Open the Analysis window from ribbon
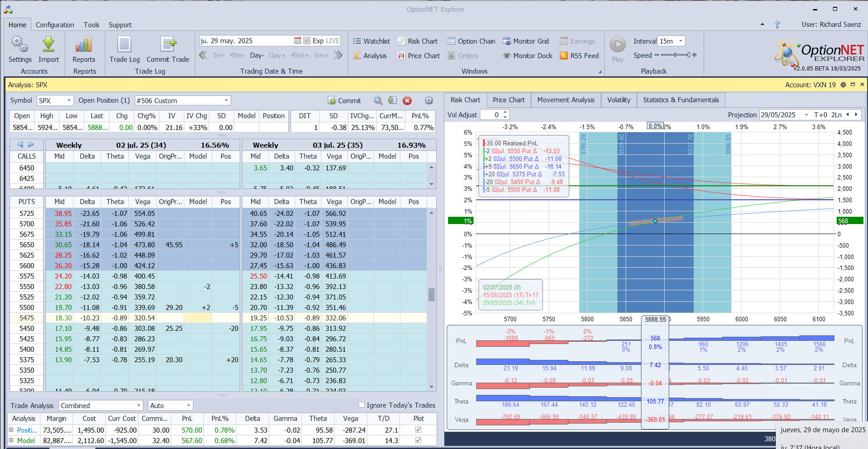Viewport: 868px width, 449px height. point(370,56)
